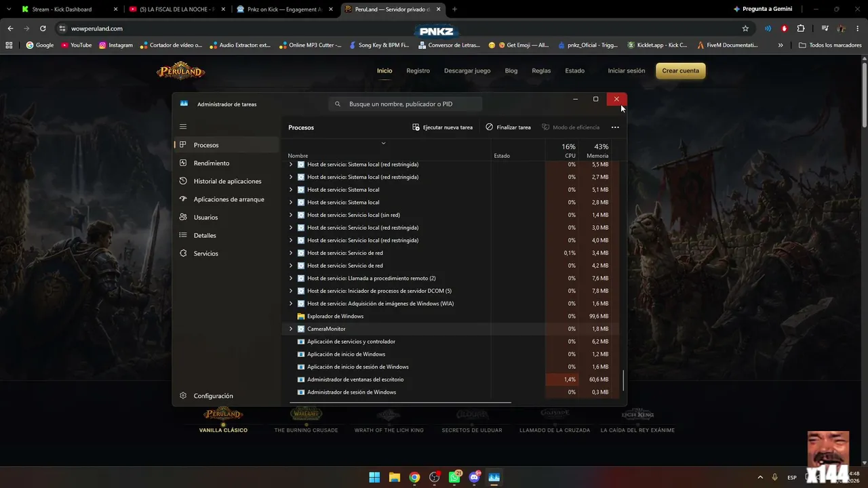Expand Host de servicio: Sistema local 5,1 MB row
Screen dimensions: 868x488
coord(291,190)
